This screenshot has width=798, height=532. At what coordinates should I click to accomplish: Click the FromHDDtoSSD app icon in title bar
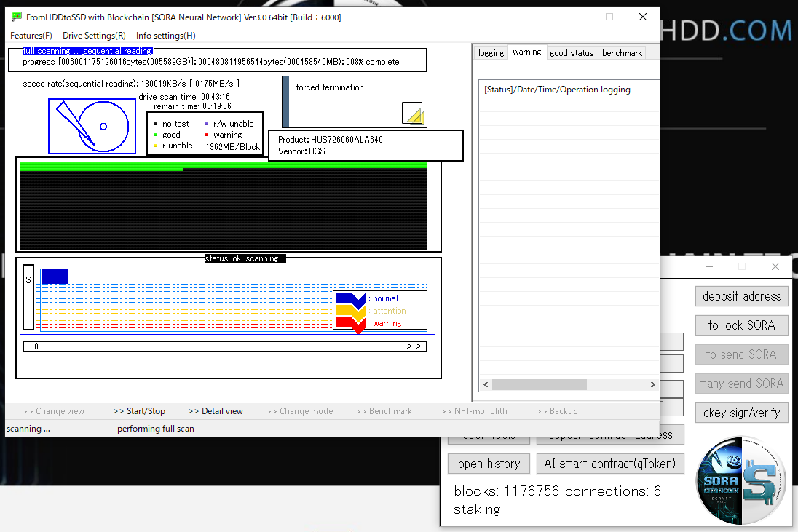click(x=17, y=17)
